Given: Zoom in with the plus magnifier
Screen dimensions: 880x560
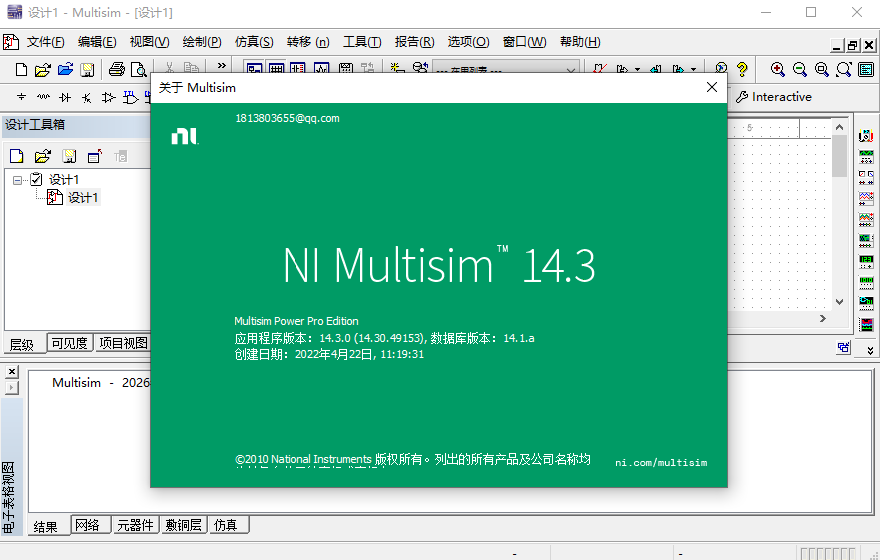Looking at the screenshot, I should 777,69.
